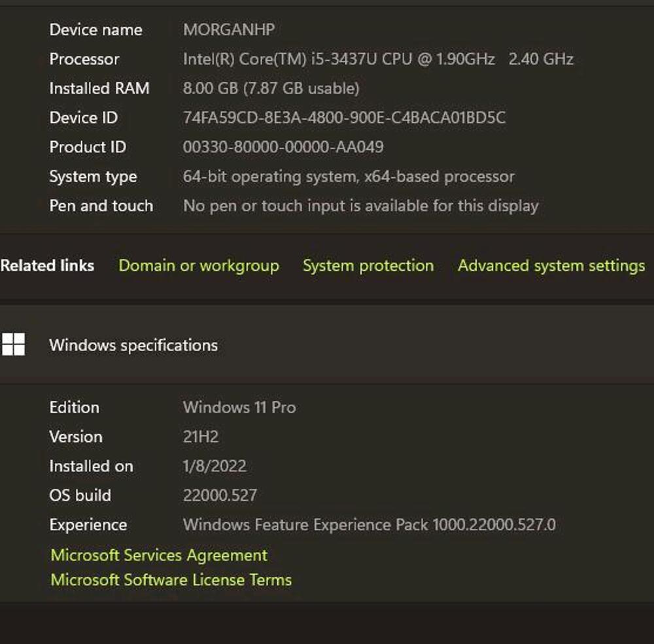The image size is (654, 644).
Task: Click the Windows Feature Experience Pack value
Action: point(369,524)
